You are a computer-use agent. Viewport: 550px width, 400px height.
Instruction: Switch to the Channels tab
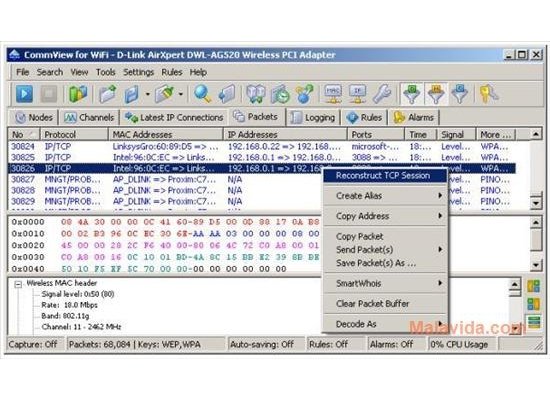[89, 118]
